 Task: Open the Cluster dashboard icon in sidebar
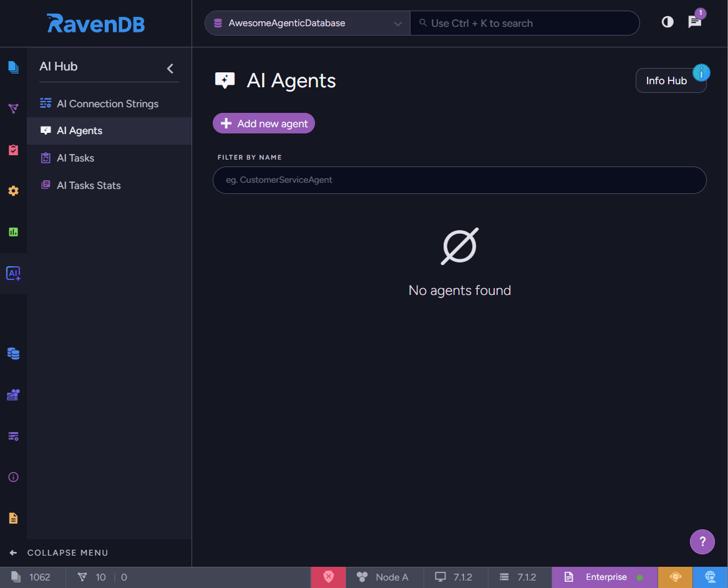[x=13, y=395]
